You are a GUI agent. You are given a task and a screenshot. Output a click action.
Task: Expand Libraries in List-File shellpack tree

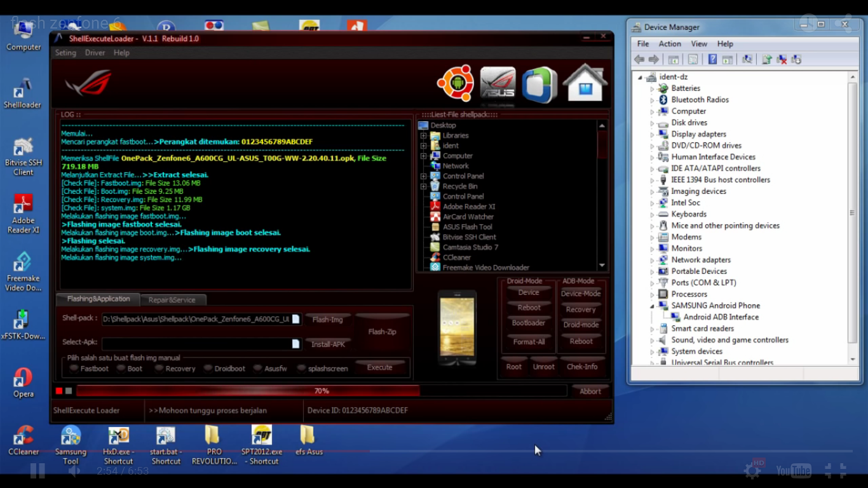(423, 135)
